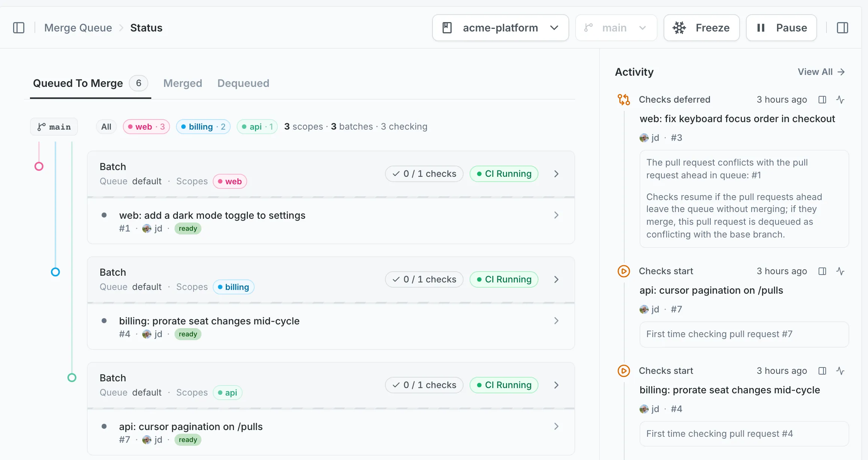Select the Queued To Merge tab
The height and width of the screenshot is (460, 868).
pyautogui.click(x=90, y=83)
